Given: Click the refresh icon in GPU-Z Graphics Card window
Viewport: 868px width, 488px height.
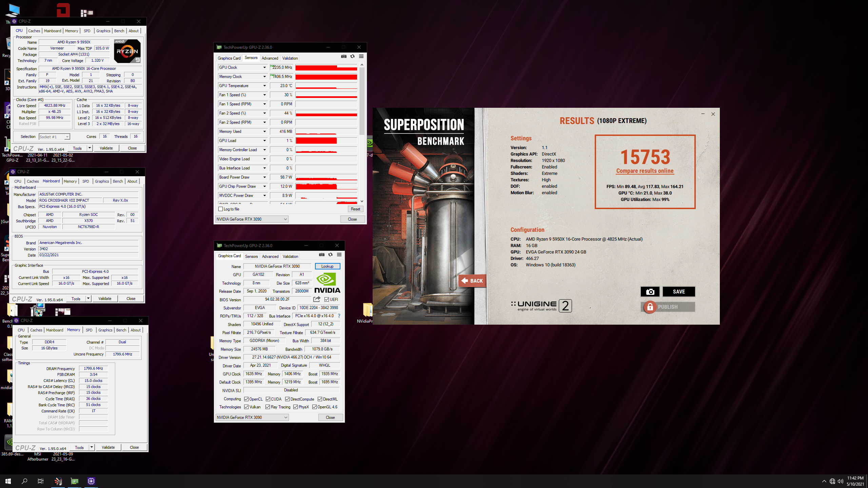Looking at the screenshot, I should point(331,255).
